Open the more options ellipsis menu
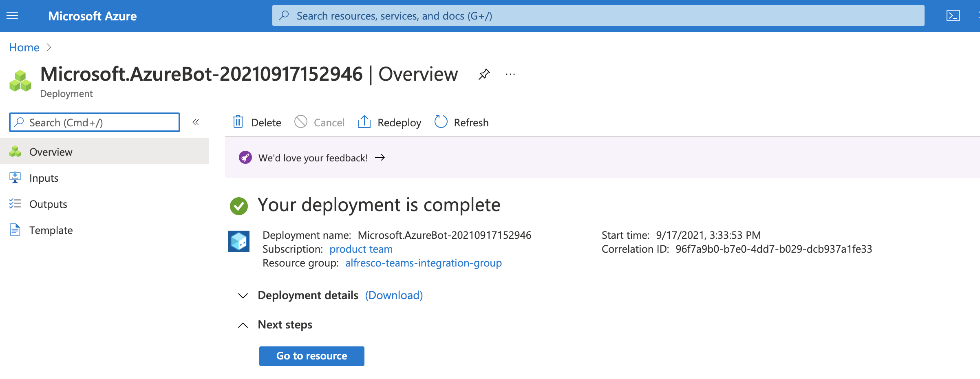The width and height of the screenshot is (980, 379). [x=510, y=75]
